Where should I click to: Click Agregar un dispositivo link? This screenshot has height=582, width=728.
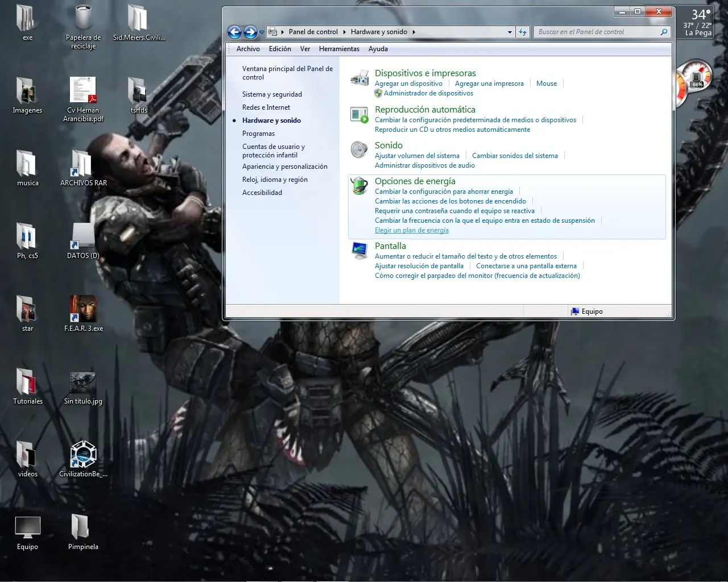pos(408,84)
